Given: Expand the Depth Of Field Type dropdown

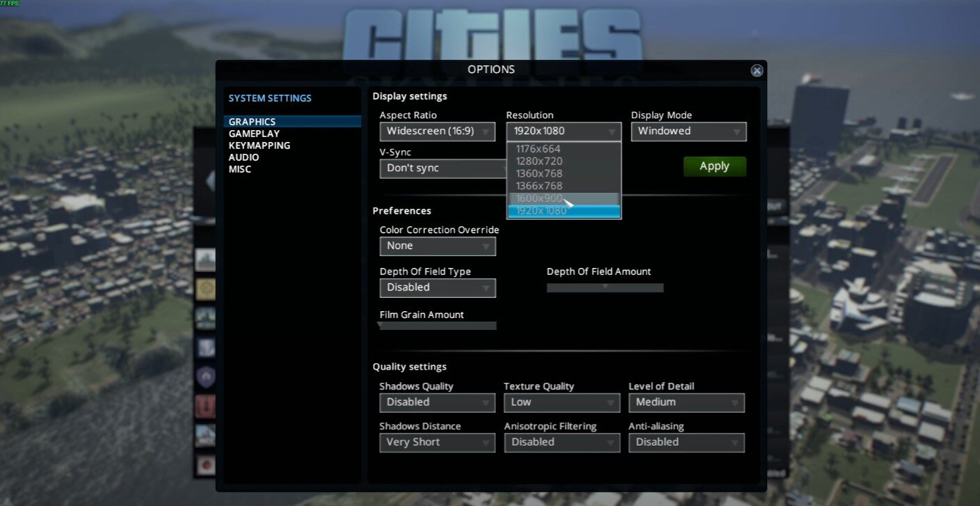Looking at the screenshot, I should 437,288.
